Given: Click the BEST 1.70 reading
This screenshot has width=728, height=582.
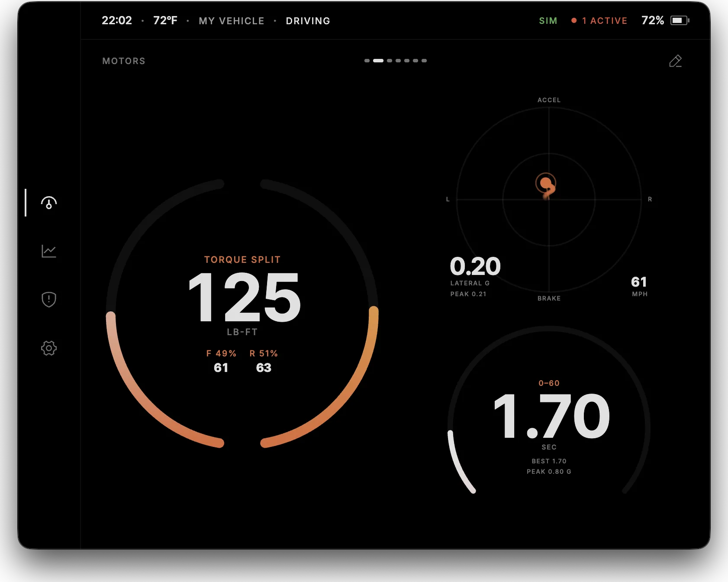Looking at the screenshot, I should (x=549, y=461).
